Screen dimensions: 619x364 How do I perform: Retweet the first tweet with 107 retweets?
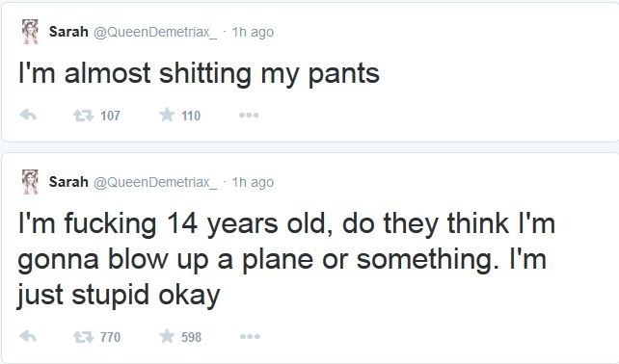[x=83, y=116]
